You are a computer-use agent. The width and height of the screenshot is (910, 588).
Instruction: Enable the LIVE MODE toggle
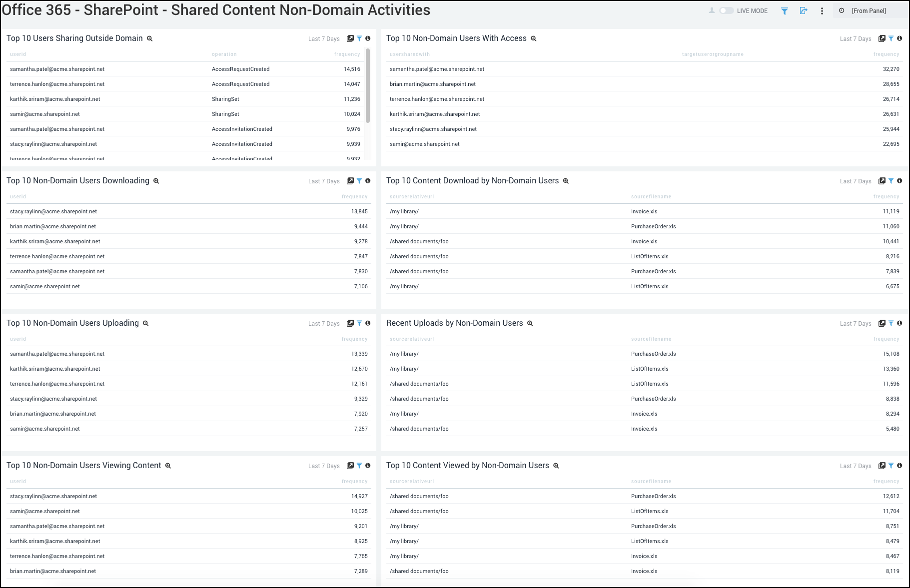pyautogui.click(x=725, y=10)
